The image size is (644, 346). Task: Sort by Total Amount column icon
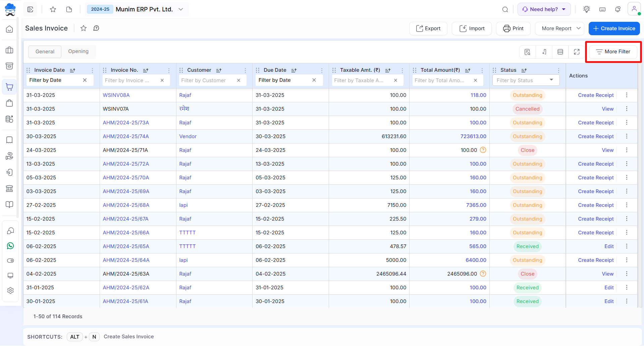468,70
